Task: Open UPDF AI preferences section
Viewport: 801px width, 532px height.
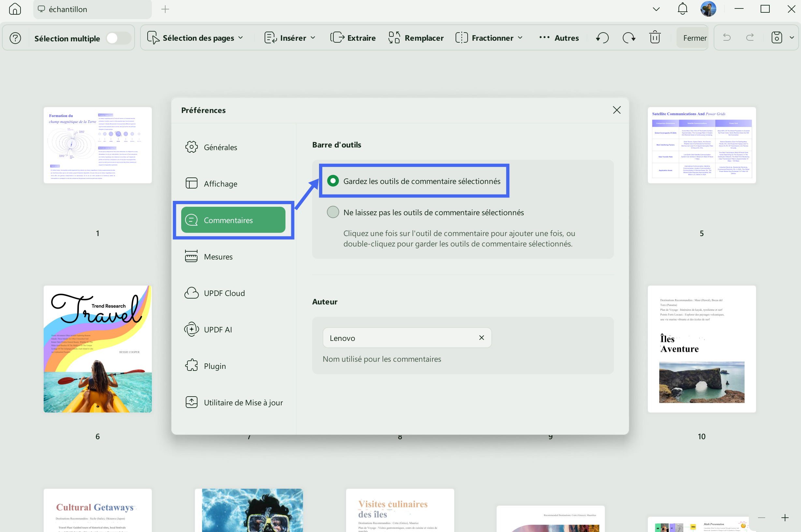Action: [233, 329]
